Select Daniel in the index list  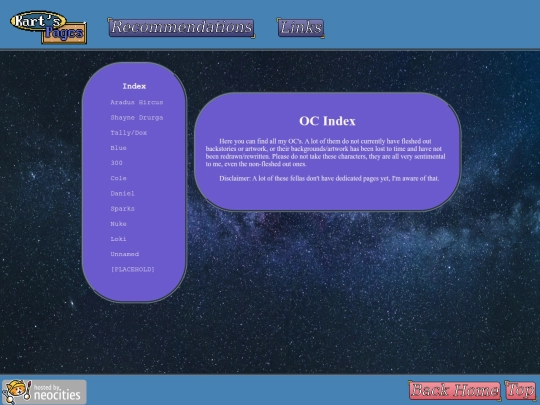(x=123, y=193)
